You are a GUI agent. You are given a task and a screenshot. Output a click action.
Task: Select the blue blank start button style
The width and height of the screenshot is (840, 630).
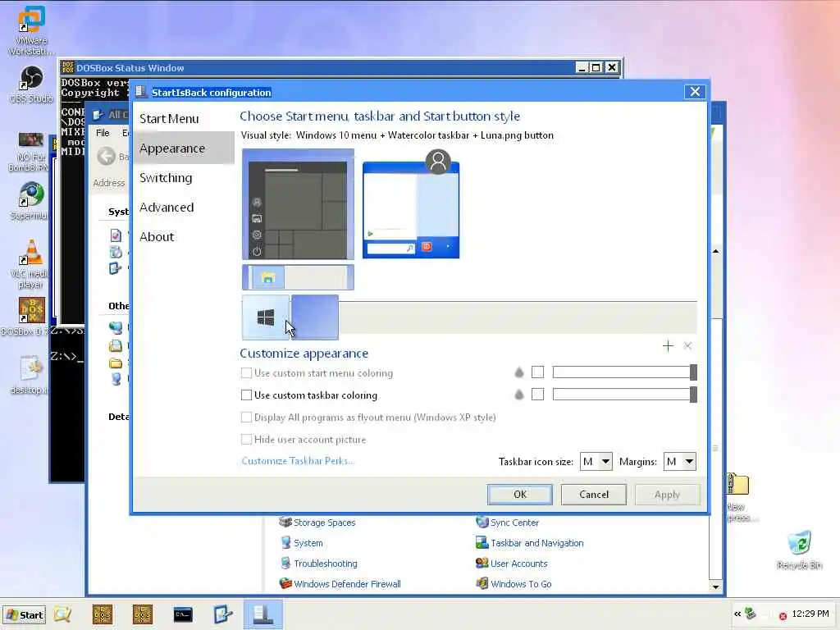click(315, 317)
